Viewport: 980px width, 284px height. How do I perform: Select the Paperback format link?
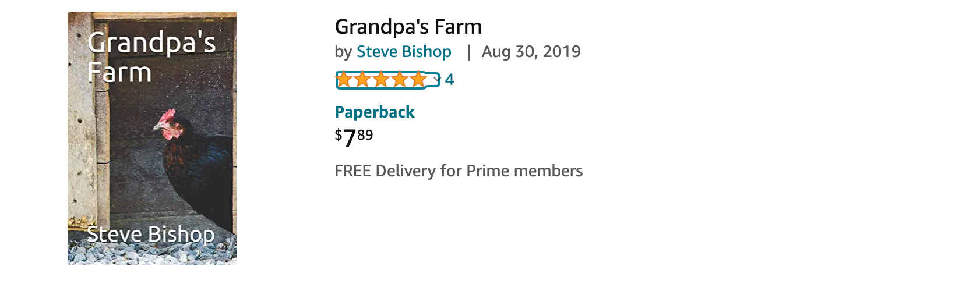point(375,112)
